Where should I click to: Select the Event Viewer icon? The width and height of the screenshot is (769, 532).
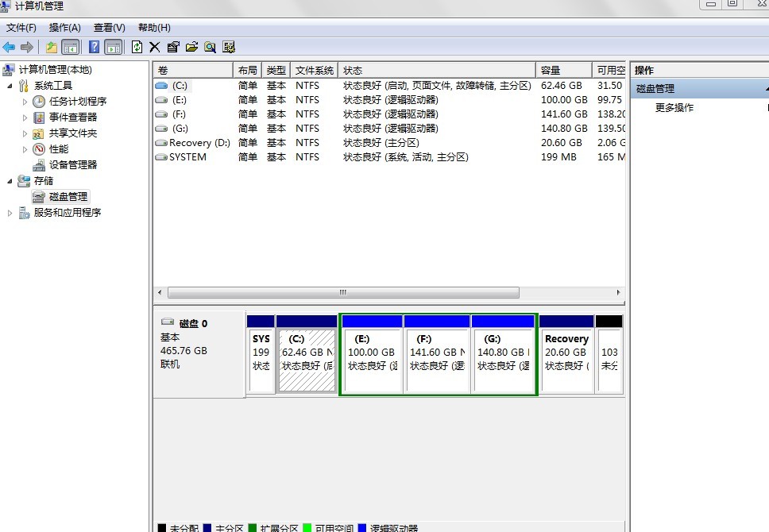click(39, 118)
